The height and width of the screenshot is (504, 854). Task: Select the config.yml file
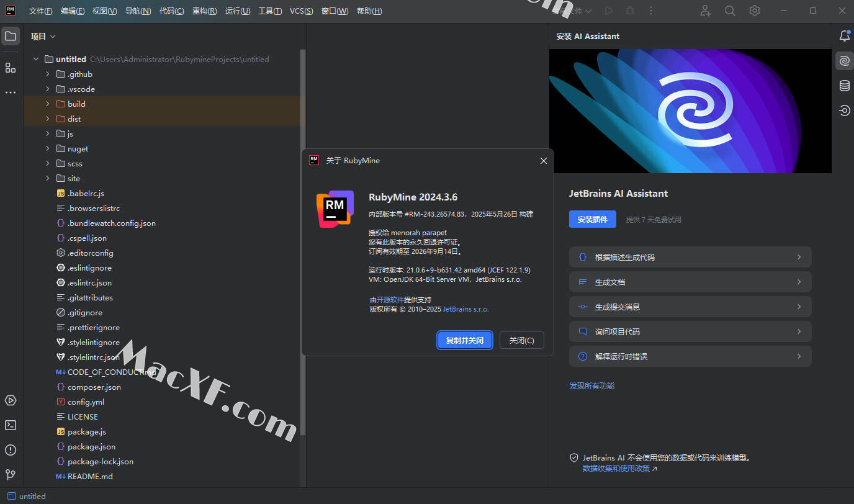pos(86,402)
